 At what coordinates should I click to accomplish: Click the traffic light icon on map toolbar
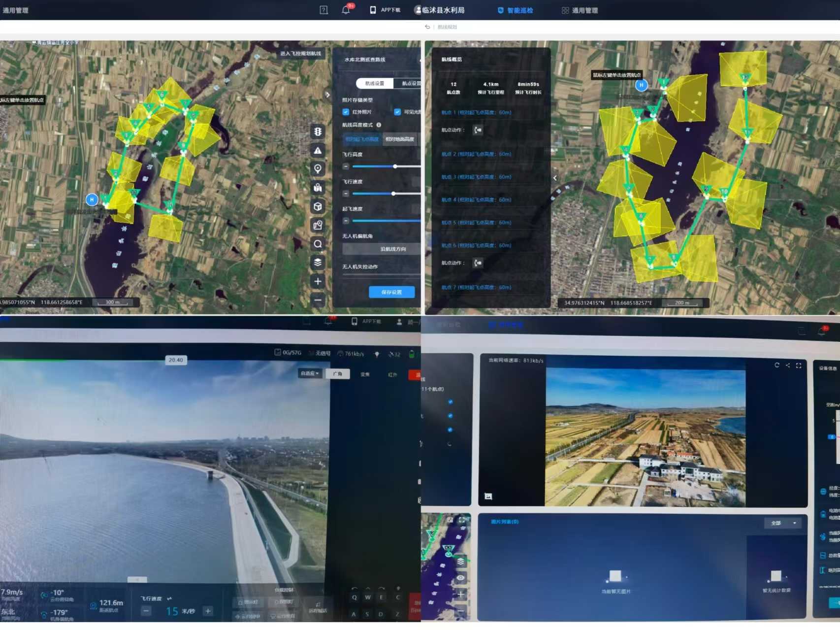[318, 132]
